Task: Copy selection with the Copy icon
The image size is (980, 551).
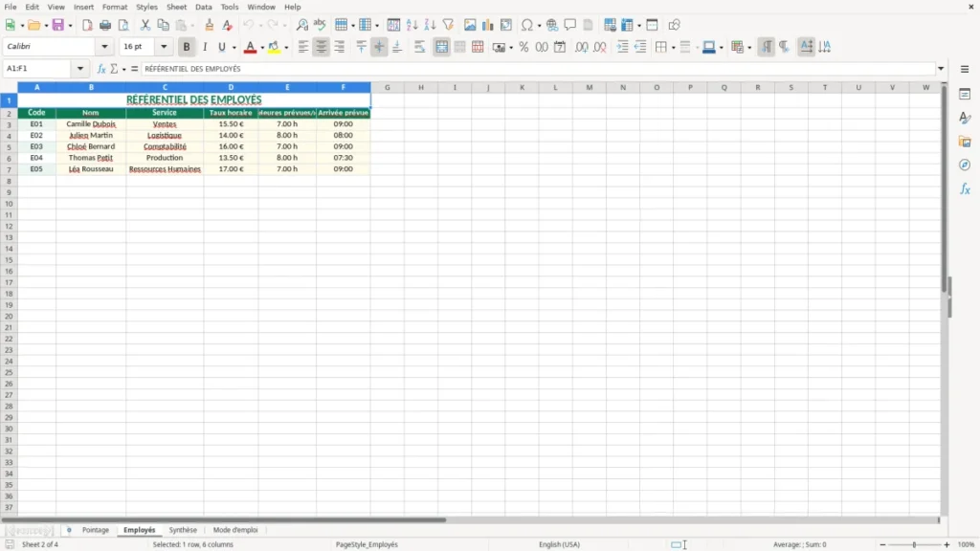Action: [163, 25]
